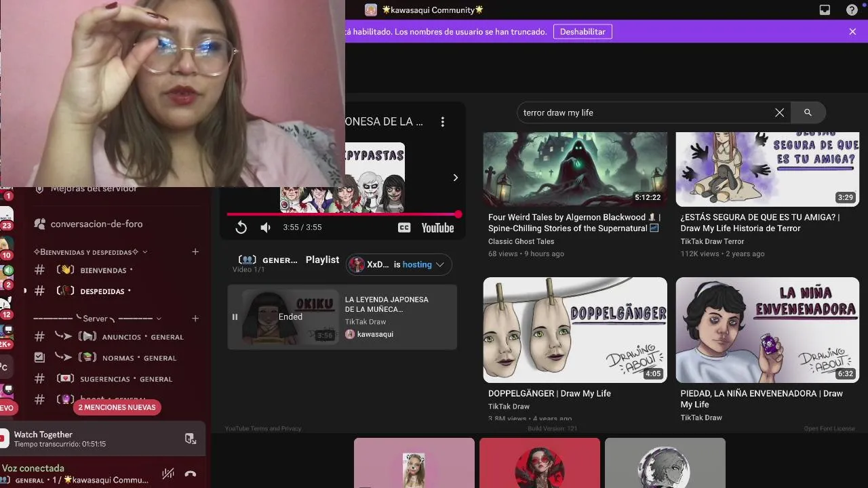Image resolution: width=868 pixels, height=488 pixels.
Task: Open 'DOPPELGÄNGER | Draw My Life' title
Action: pos(549,393)
